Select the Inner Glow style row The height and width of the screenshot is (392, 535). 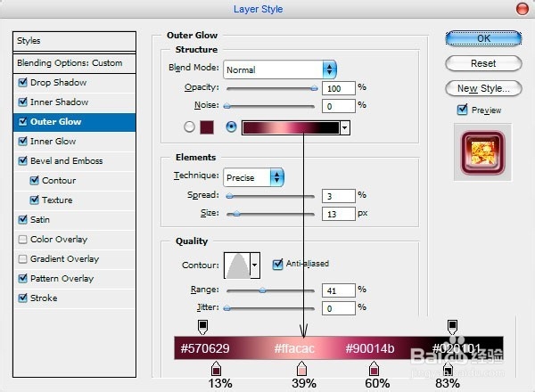74,141
